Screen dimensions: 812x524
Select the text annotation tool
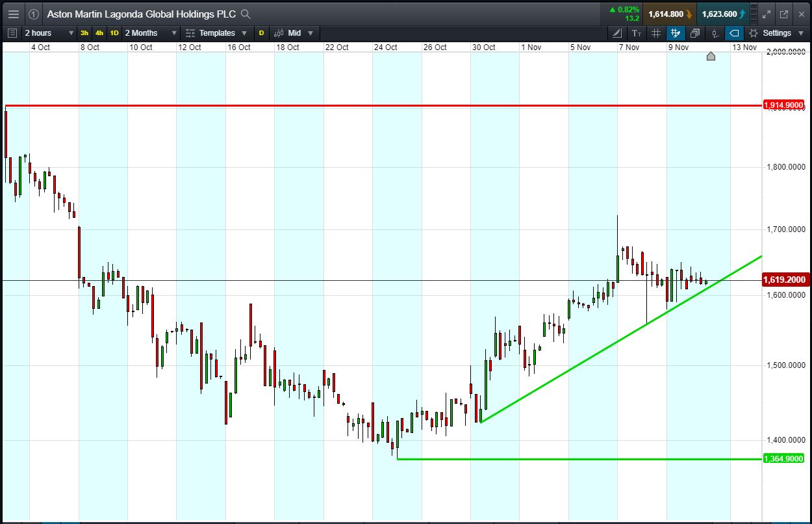(637, 33)
